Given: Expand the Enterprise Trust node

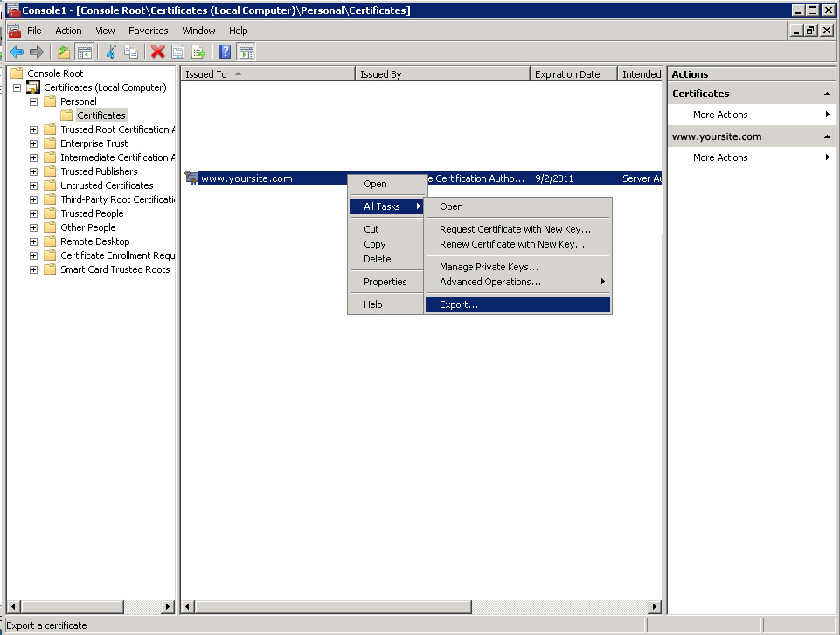Looking at the screenshot, I should click(x=34, y=143).
